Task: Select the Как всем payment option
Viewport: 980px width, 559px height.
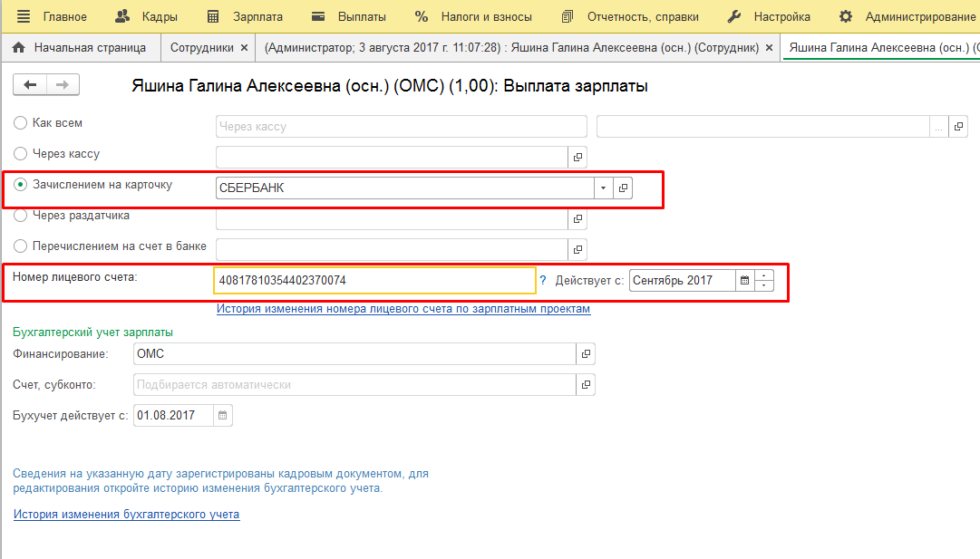Action: pos(21,123)
